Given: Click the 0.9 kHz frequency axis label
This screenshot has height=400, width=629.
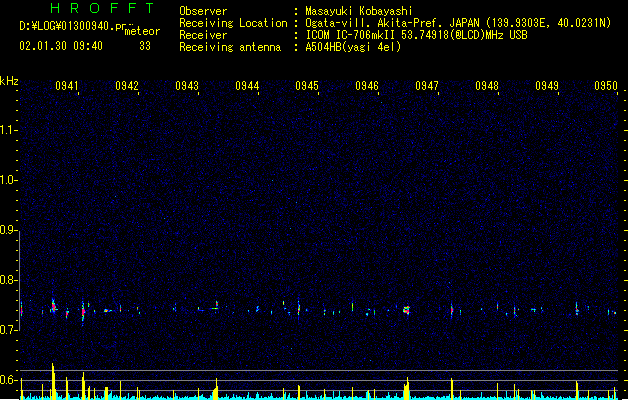Looking at the screenshot, I should (8, 229).
